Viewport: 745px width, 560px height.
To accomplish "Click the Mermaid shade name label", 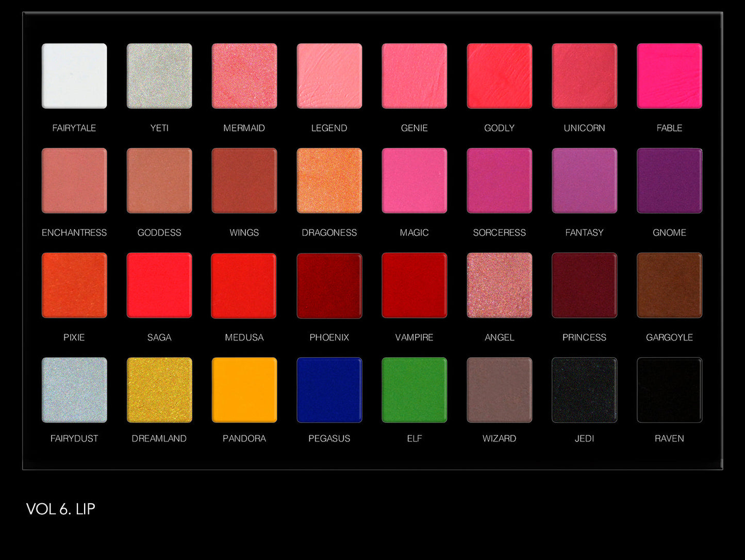I will click(x=244, y=128).
